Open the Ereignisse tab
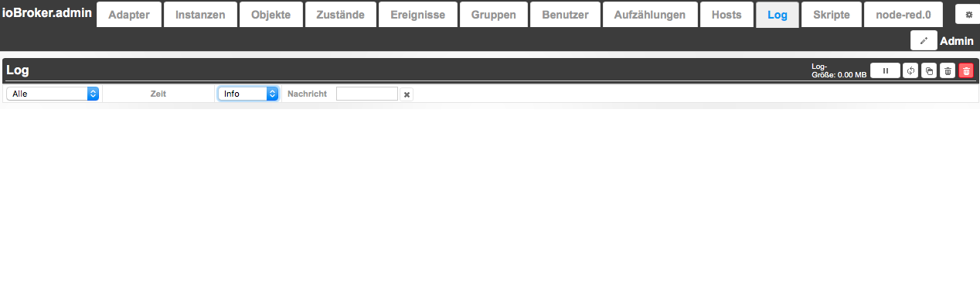The width and height of the screenshot is (980, 301). pos(417,15)
